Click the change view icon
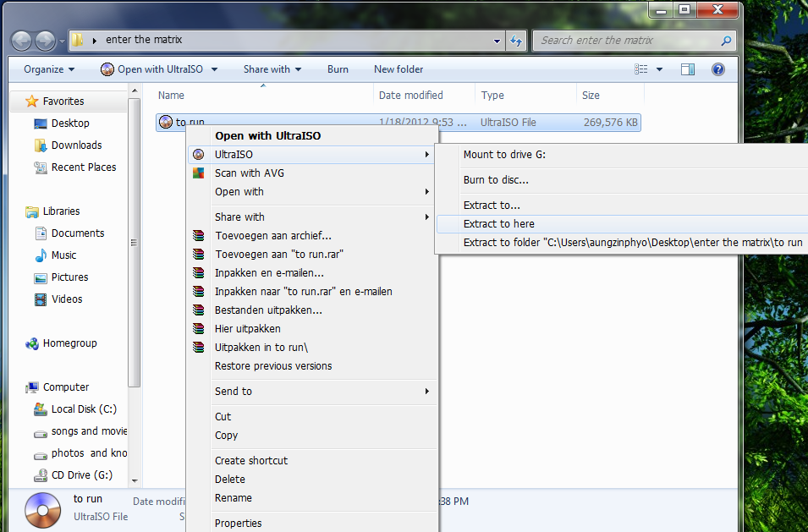 pos(641,69)
